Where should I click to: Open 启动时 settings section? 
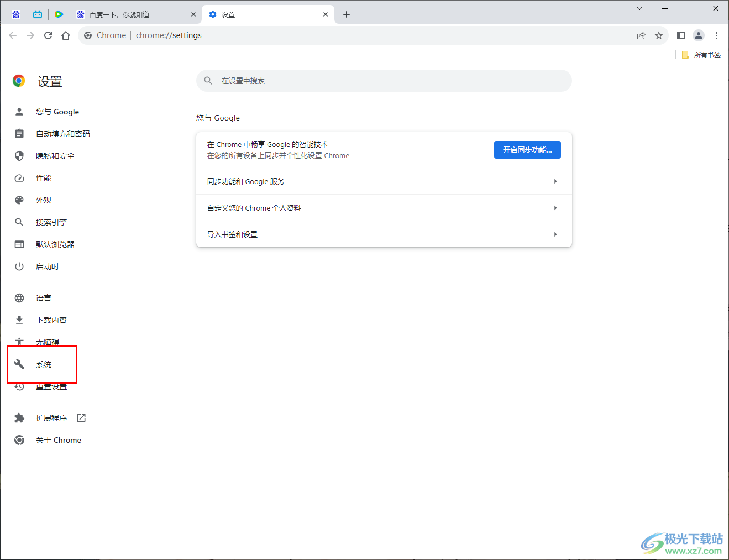tap(48, 266)
